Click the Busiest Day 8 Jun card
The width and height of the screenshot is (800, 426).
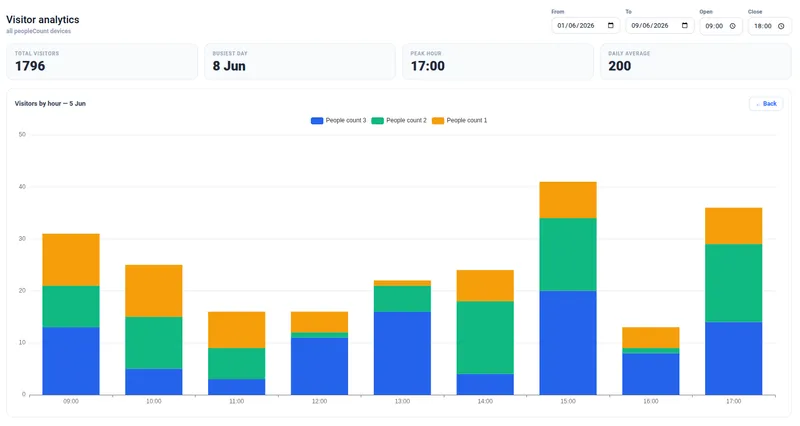coord(300,61)
